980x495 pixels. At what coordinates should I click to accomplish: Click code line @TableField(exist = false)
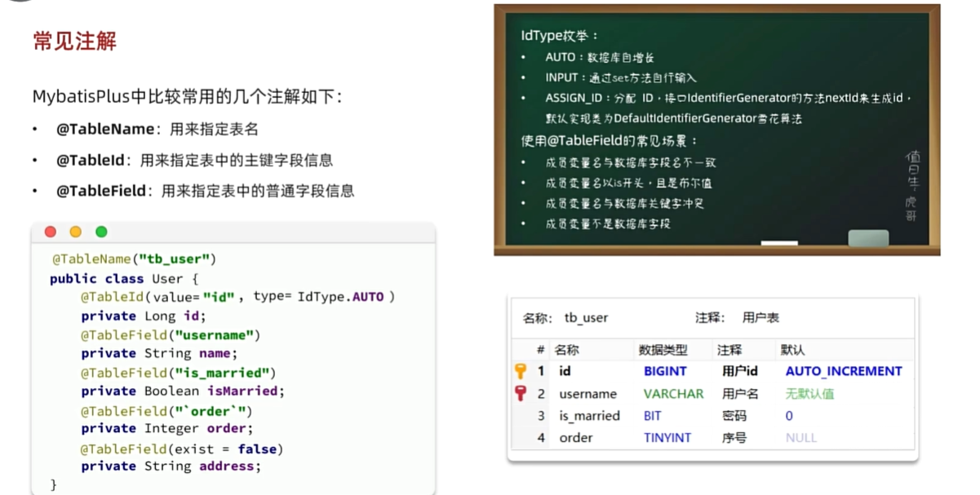coord(182,449)
